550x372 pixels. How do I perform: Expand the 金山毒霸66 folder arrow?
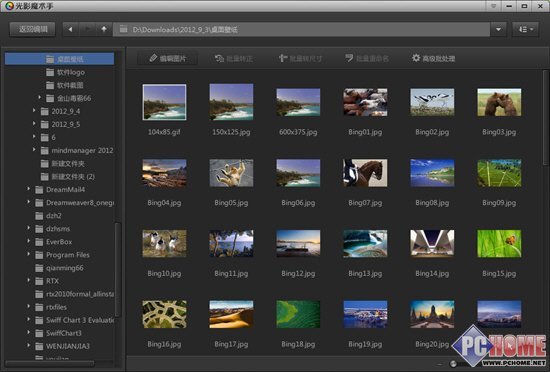[x=40, y=97]
